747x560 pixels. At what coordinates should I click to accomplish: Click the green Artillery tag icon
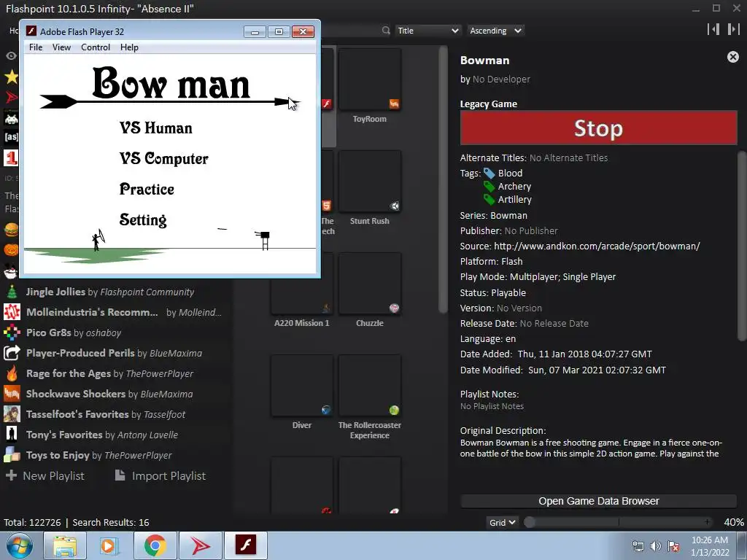click(x=489, y=200)
